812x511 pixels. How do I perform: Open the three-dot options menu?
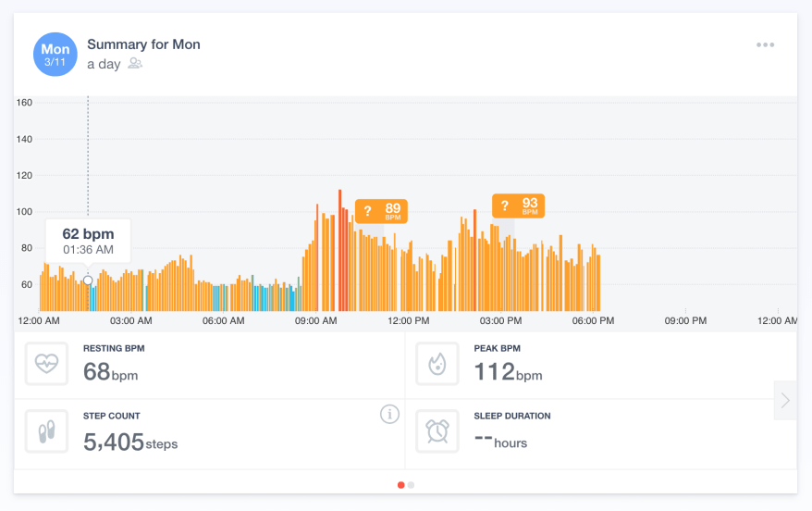click(x=765, y=44)
